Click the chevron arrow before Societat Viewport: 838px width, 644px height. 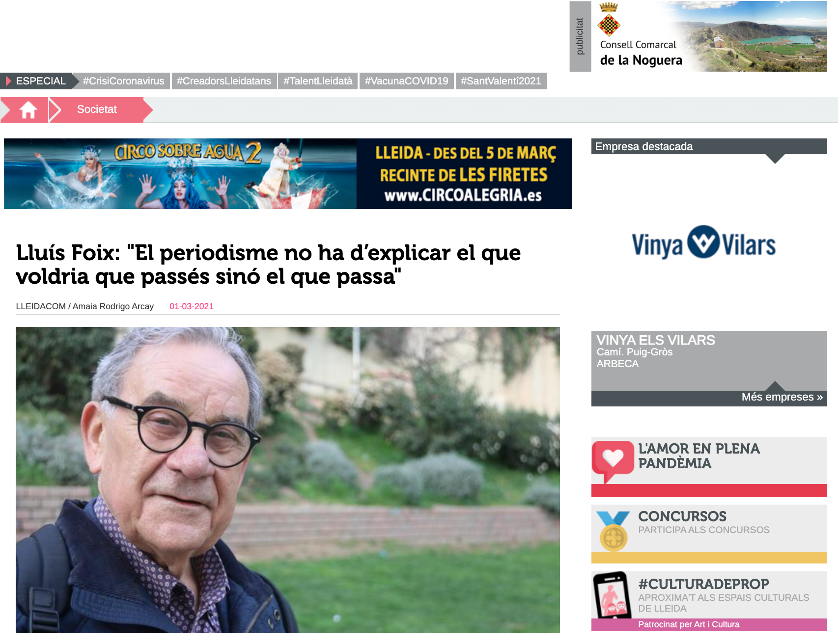(x=55, y=109)
